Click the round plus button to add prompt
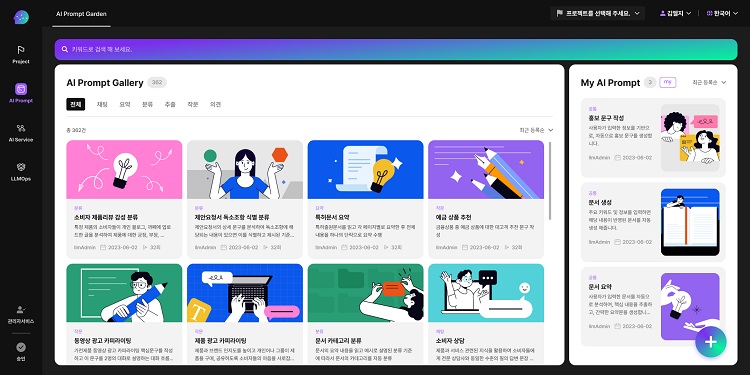750x375 pixels. [x=711, y=342]
